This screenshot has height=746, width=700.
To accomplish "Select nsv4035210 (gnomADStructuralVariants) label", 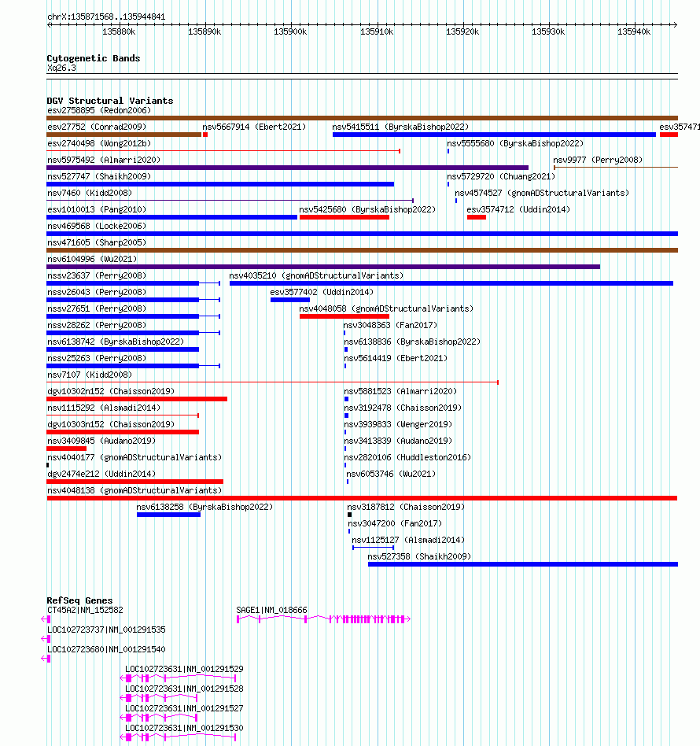I will (x=316, y=276).
